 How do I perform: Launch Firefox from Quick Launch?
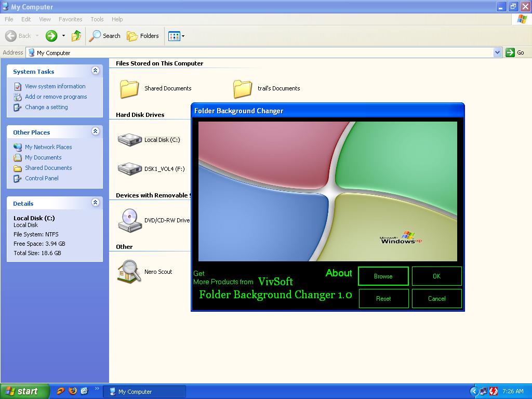73,391
